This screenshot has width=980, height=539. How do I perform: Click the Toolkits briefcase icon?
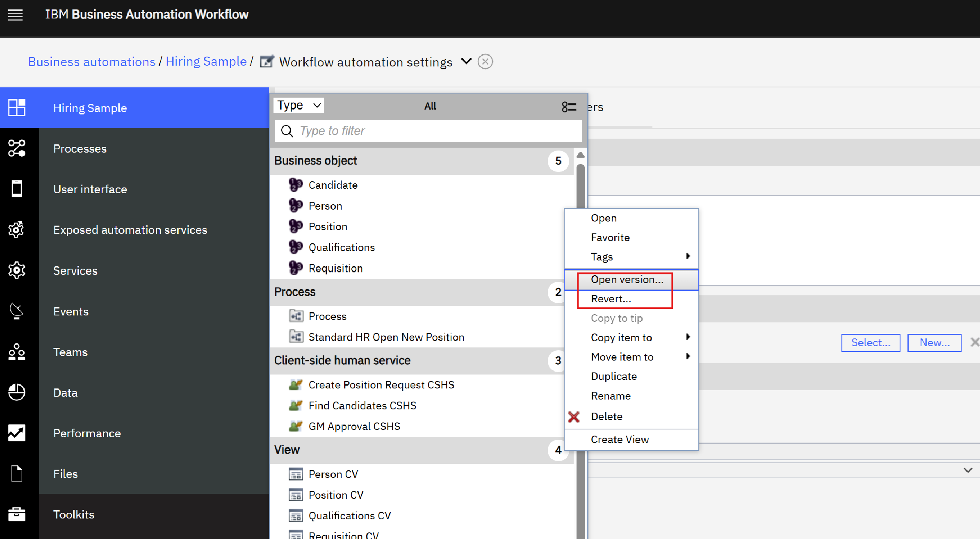click(16, 514)
